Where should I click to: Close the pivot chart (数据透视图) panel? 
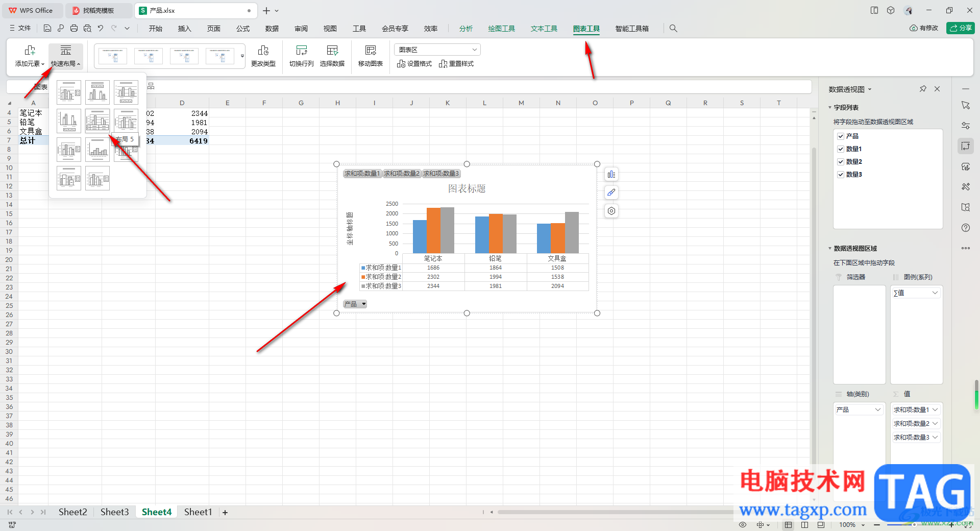click(x=937, y=89)
